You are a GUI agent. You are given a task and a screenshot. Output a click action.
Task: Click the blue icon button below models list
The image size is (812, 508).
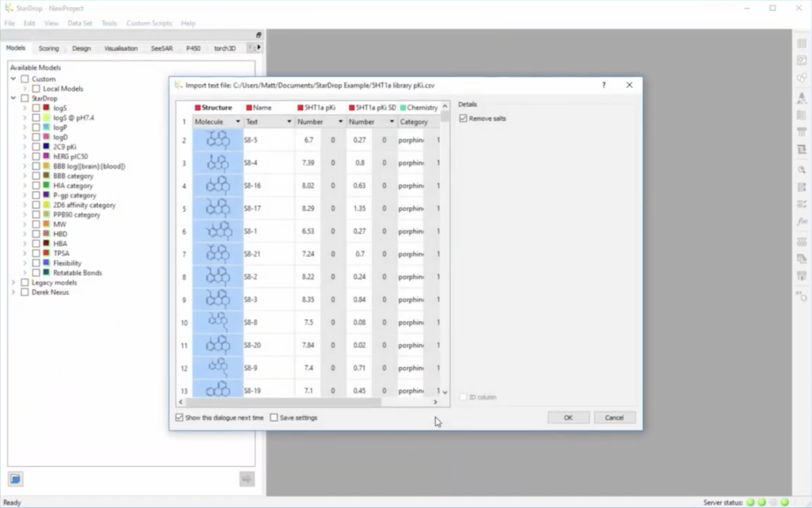[x=15, y=479]
